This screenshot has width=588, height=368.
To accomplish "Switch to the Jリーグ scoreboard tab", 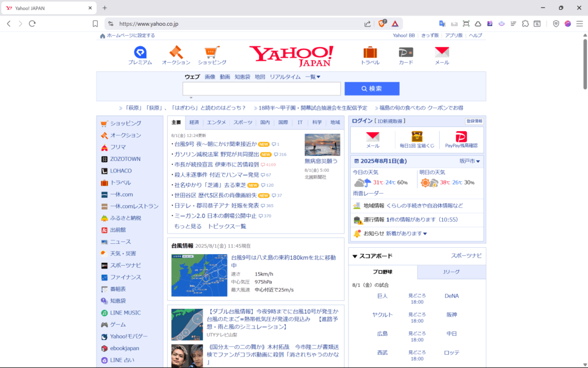I will click(451, 272).
